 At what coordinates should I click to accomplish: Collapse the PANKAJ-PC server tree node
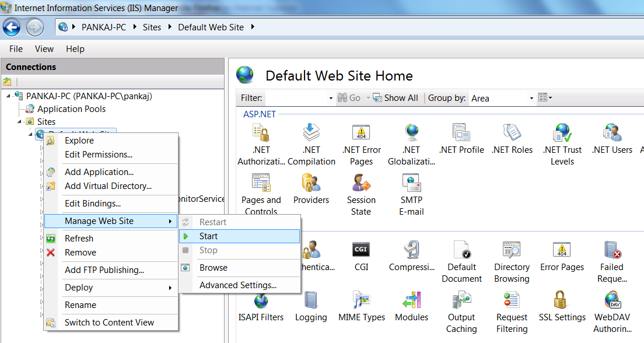tap(9, 96)
